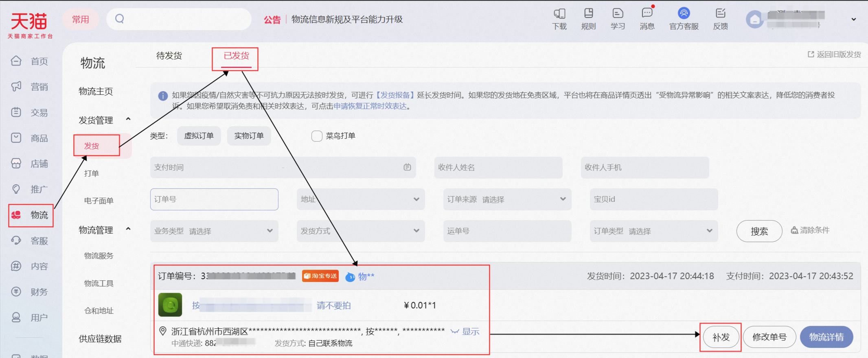Collapse the 物流管理 menu section
The width and height of the screenshot is (868, 358).
coord(128,229)
